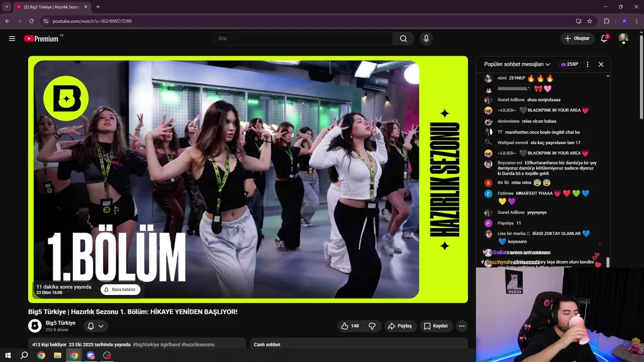Open Discord from the taskbar
Image resolution: width=644 pixels, height=362 pixels.
tap(91, 355)
